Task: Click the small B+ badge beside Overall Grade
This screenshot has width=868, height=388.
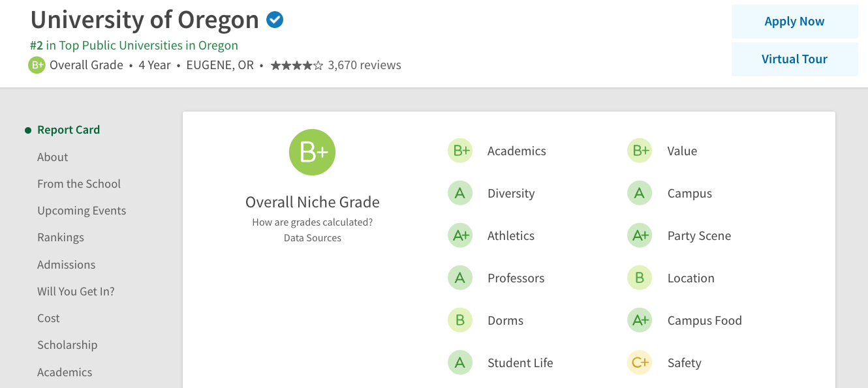Action: [x=37, y=65]
